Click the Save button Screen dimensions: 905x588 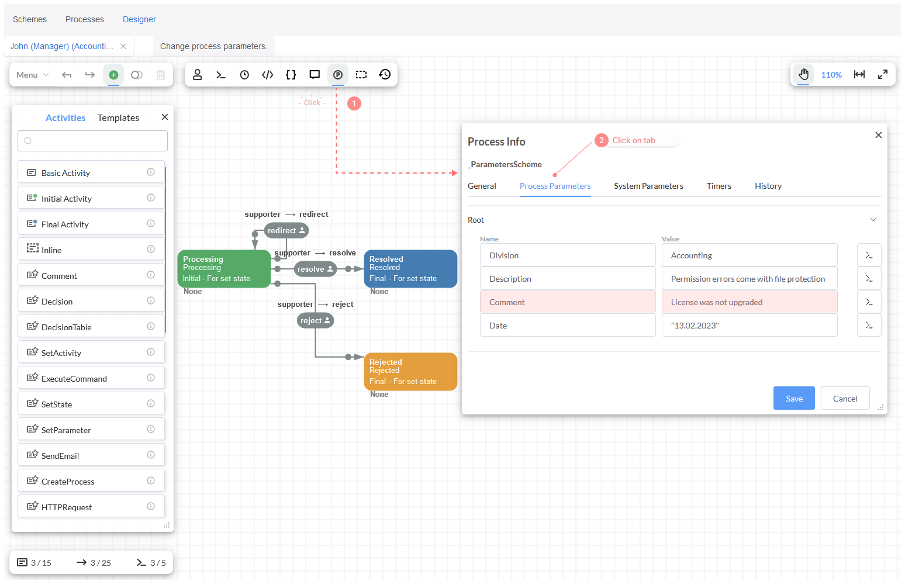coord(794,398)
